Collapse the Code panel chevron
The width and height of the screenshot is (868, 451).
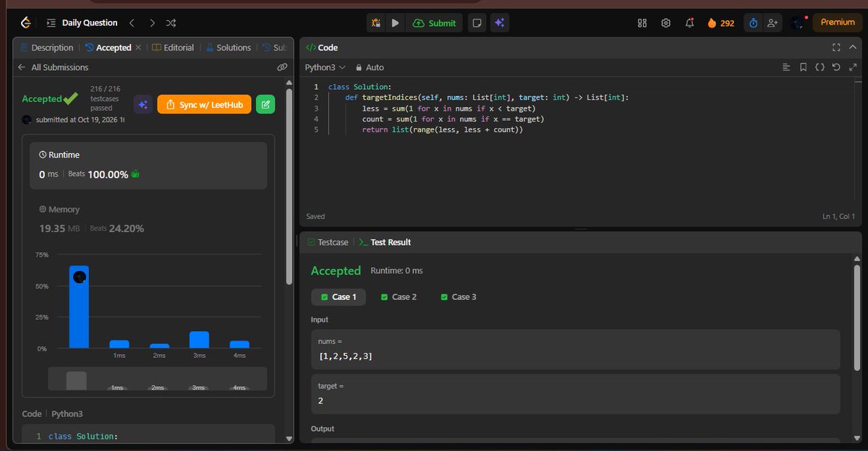click(x=852, y=48)
